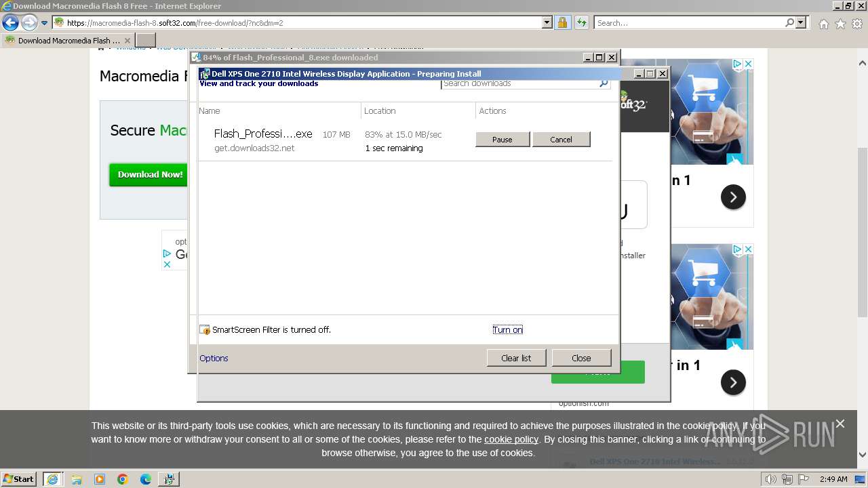Click the page refresh icon

(581, 22)
